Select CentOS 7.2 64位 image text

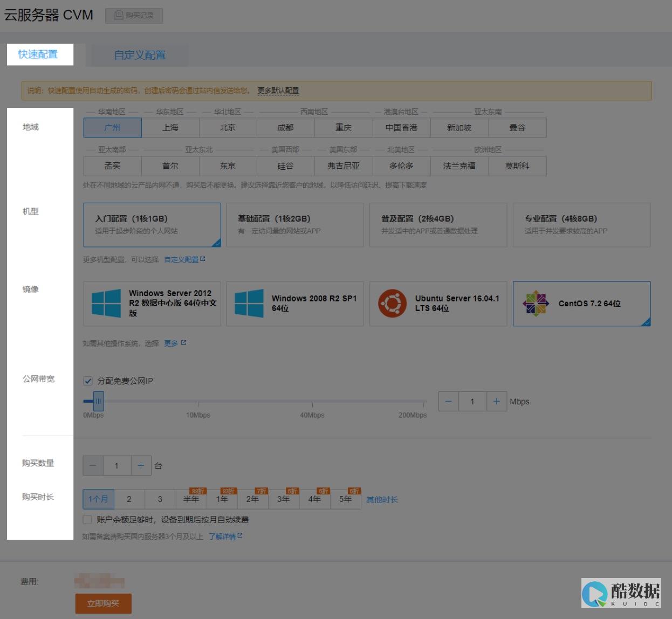[589, 304]
